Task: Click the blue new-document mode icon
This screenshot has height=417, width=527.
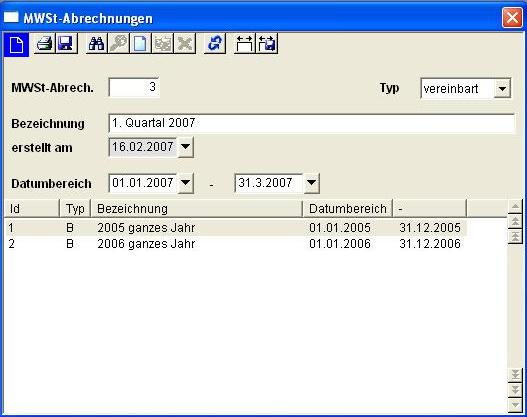Action: 16,45
